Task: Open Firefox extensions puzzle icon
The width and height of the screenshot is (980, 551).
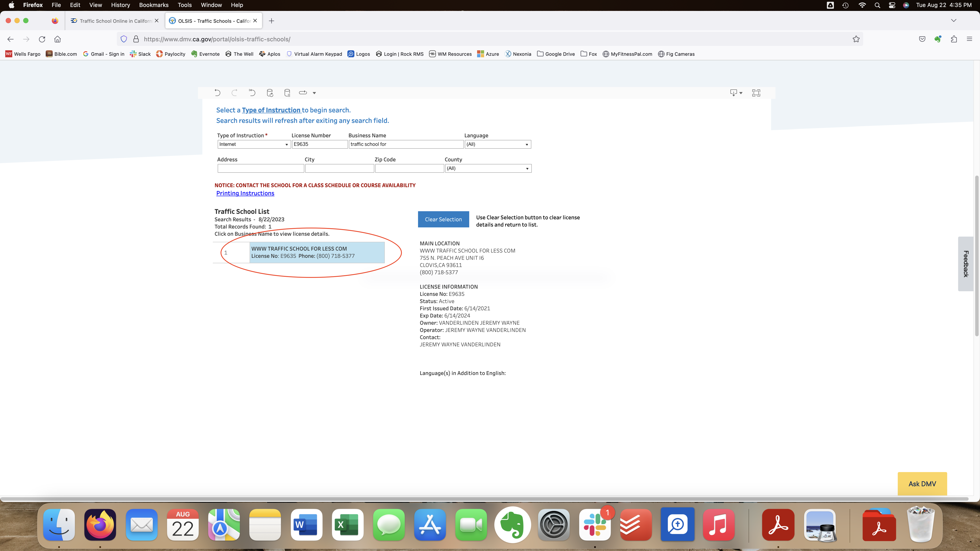Action: point(954,39)
